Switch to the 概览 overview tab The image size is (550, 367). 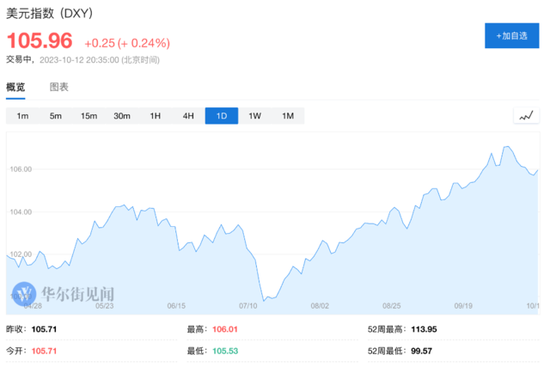[x=15, y=87]
